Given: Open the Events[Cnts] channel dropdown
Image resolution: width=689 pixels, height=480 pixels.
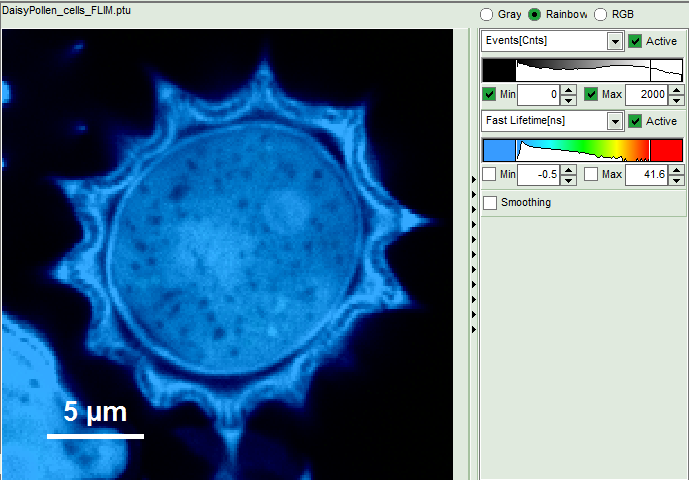Looking at the screenshot, I should (x=615, y=41).
